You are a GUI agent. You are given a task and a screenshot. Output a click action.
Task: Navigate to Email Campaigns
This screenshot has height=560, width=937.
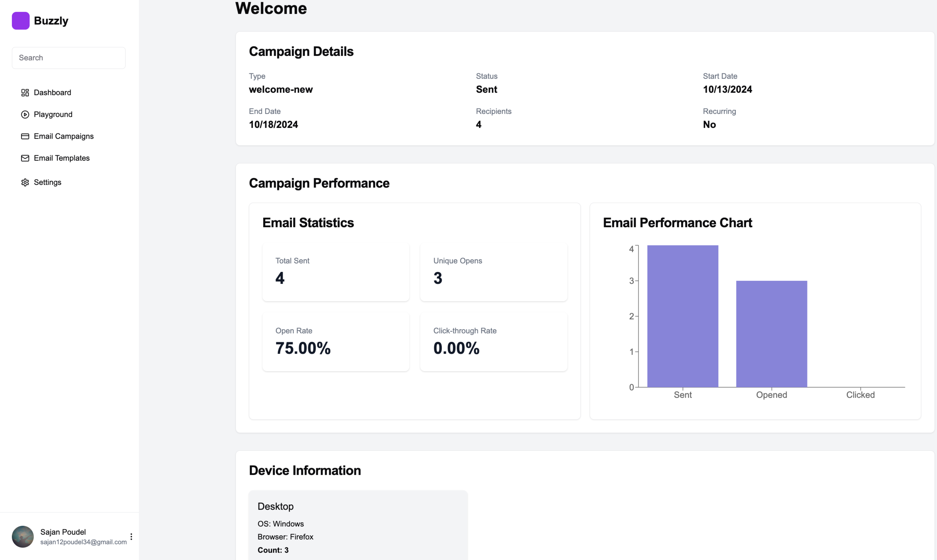click(64, 136)
